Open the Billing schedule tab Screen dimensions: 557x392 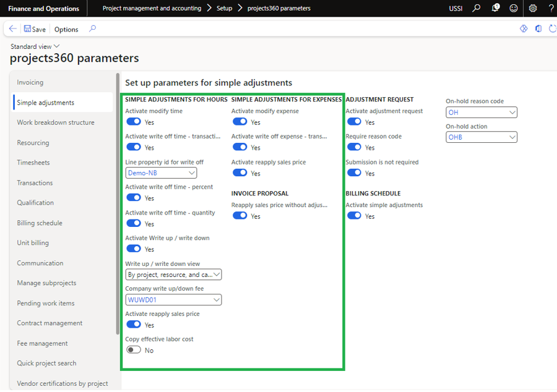click(x=40, y=223)
